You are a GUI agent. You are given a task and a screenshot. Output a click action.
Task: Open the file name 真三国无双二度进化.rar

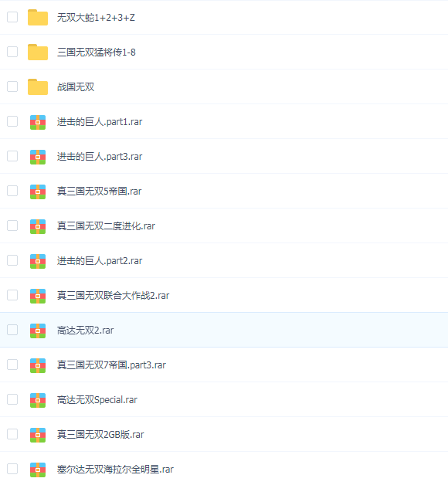pyautogui.click(x=106, y=226)
